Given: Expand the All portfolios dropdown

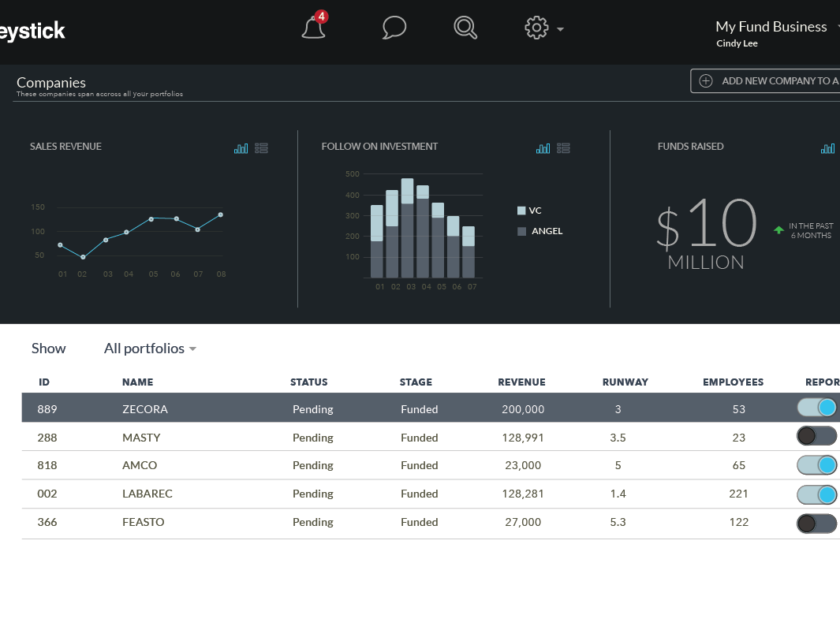Looking at the screenshot, I should pos(150,349).
